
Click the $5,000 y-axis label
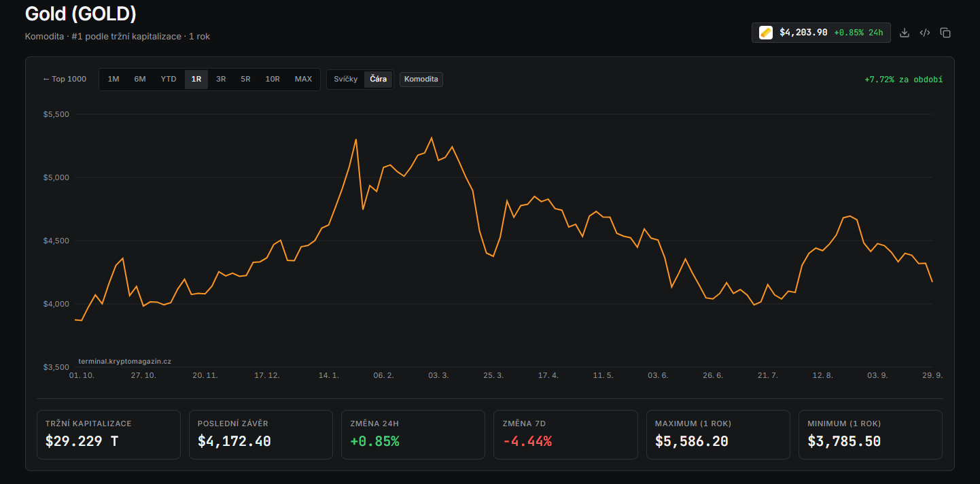[56, 177]
